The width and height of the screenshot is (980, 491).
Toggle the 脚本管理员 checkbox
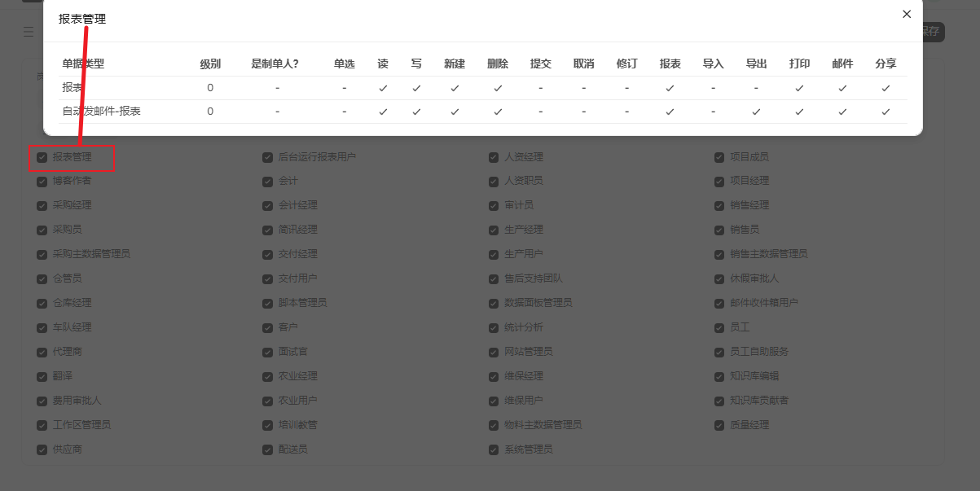point(267,303)
